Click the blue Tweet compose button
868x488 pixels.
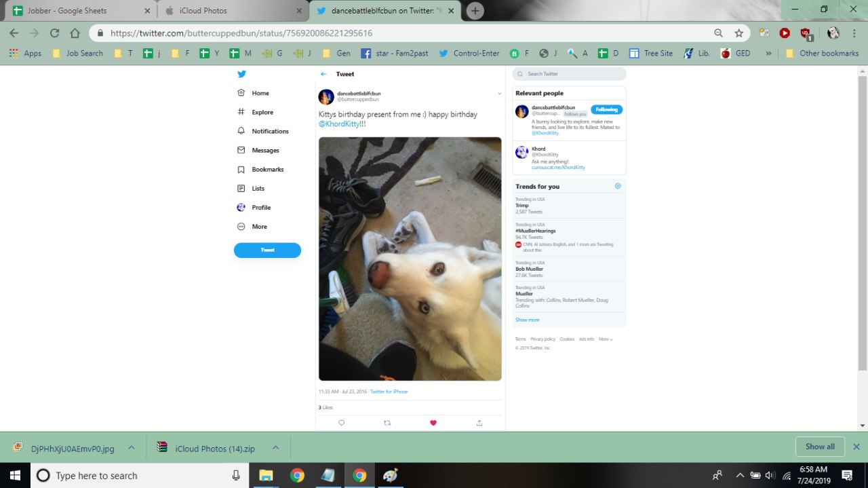pos(267,250)
